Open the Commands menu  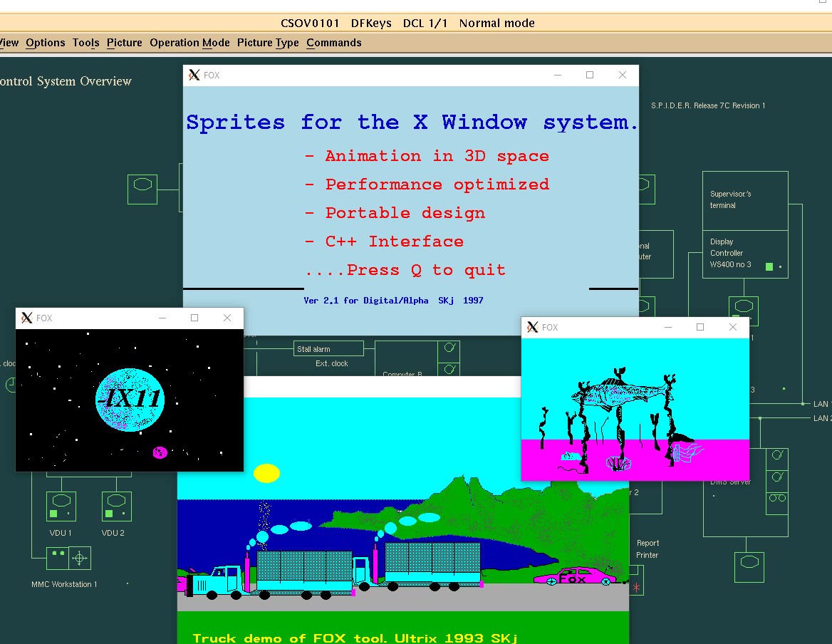click(334, 43)
